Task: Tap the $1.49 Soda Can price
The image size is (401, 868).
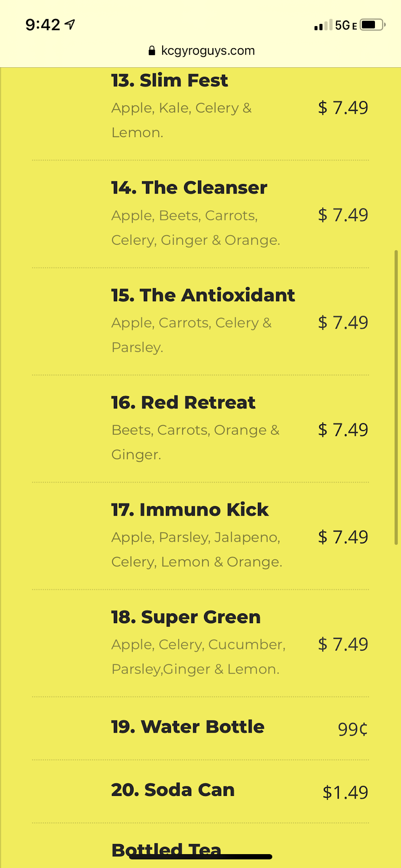Action: [345, 792]
